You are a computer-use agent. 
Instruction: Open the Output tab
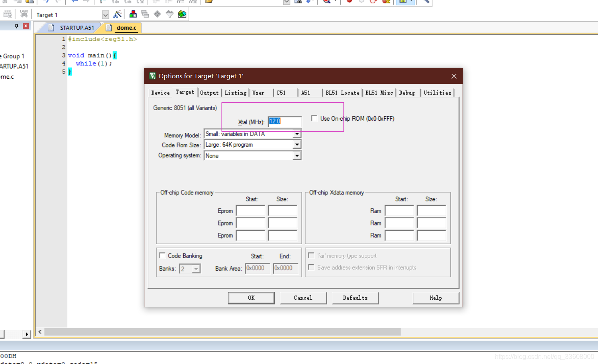(x=209, y=93)
